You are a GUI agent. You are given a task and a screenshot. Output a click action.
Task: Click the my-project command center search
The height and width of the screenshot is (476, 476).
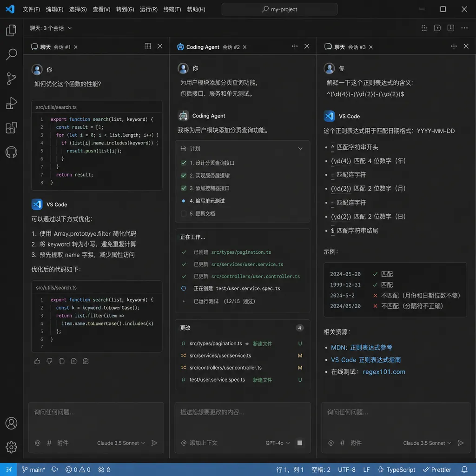tap(279, 9)
